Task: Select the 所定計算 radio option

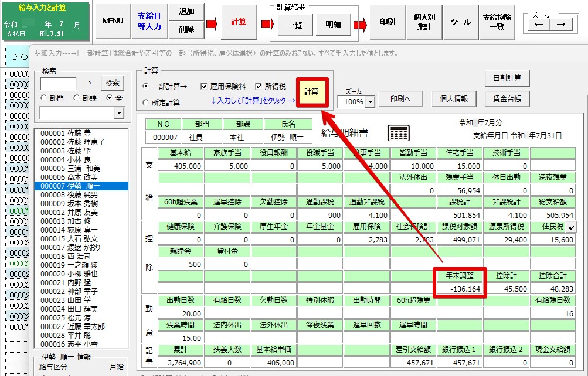Action: tap(146, 102)
